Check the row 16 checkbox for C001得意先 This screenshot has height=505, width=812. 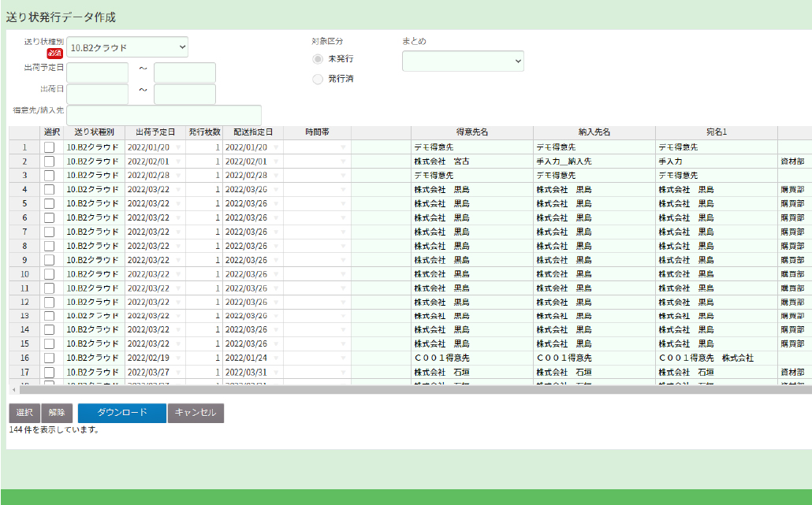click(49, 358)
